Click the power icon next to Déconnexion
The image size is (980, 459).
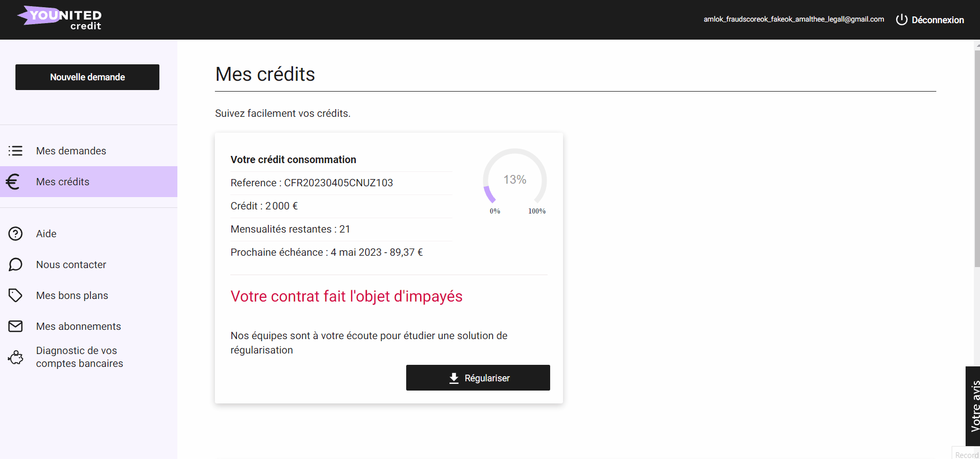click(902, 20)
